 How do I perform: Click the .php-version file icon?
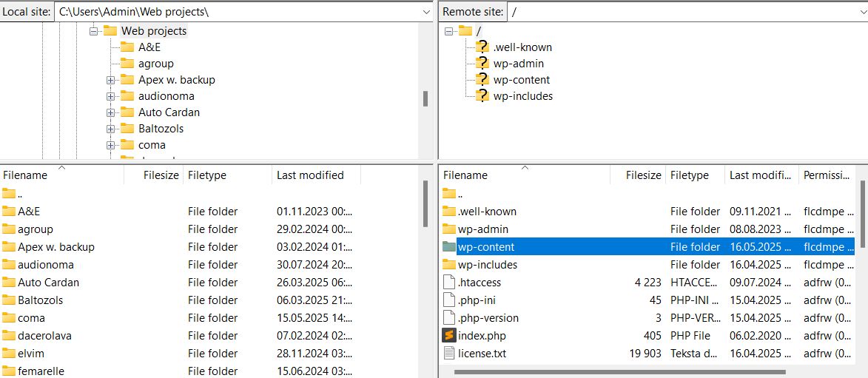[449, 317]
